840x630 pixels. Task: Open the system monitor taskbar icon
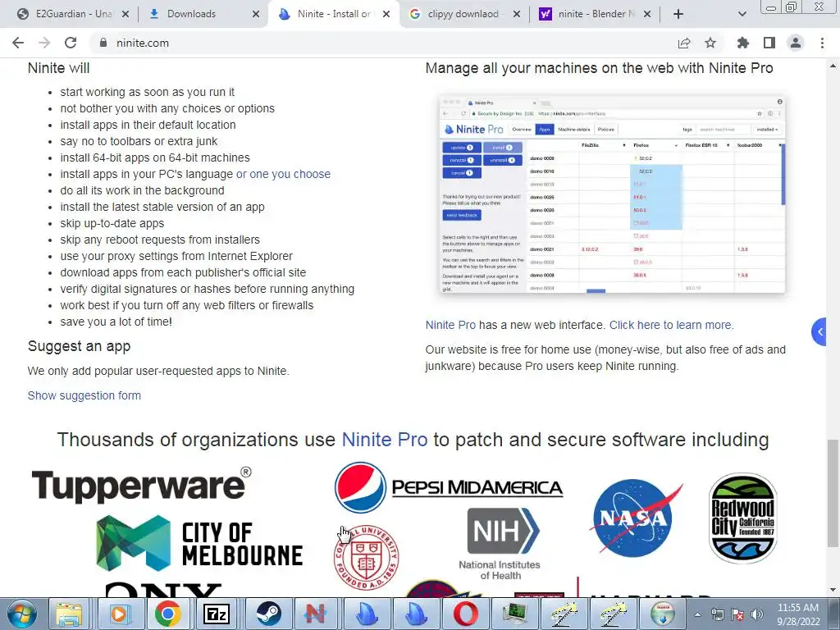coord(514,614)
